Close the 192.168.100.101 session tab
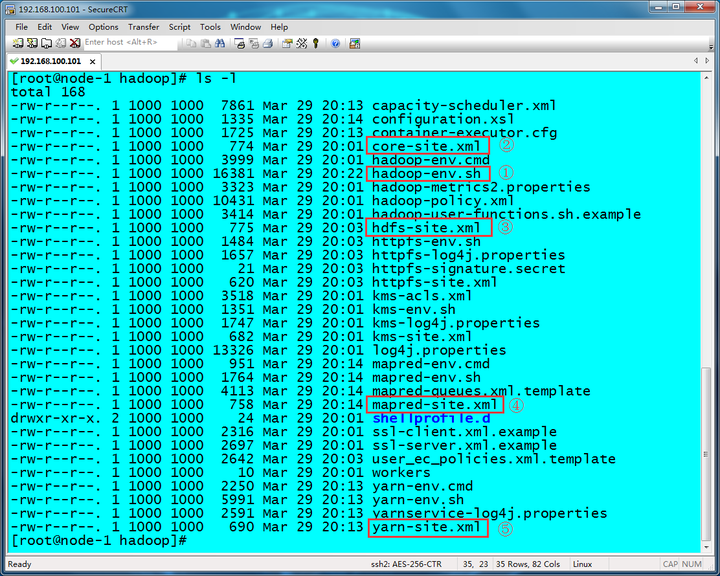The height and width of the screenshot is (576, 720). pos(93,62)
